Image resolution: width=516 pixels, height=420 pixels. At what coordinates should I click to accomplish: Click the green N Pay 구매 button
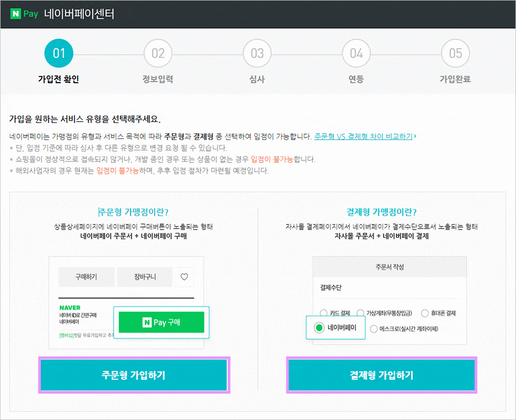pyautogui.click(x=161, y=322)
